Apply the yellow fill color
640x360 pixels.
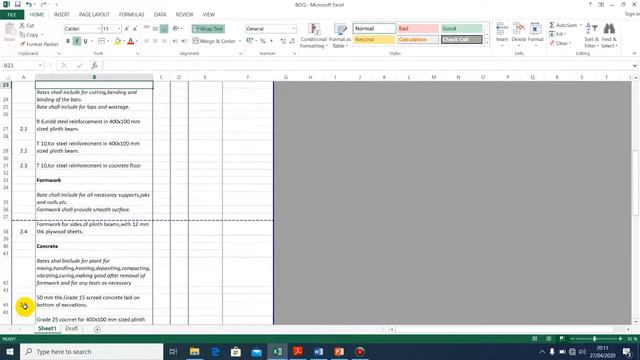(118, 41)
